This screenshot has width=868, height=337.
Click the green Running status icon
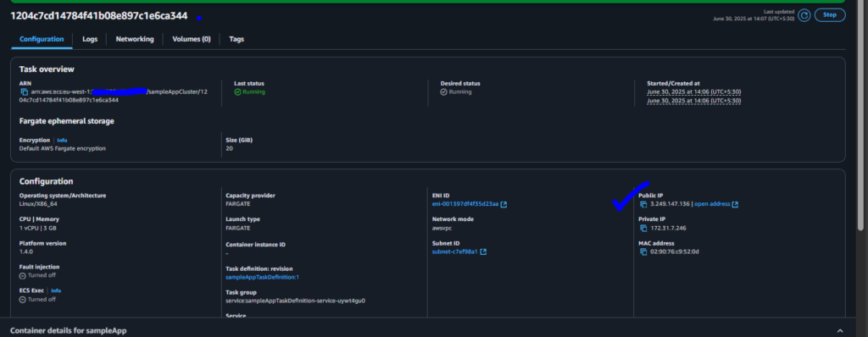pyautogui.click(x=237, y=91)
